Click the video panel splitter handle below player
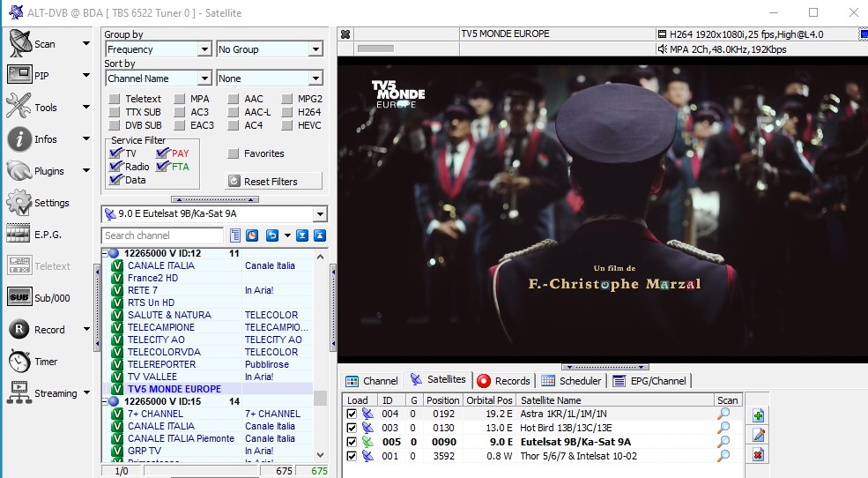This screenshot has width=868, height=478. coord(605,367)
